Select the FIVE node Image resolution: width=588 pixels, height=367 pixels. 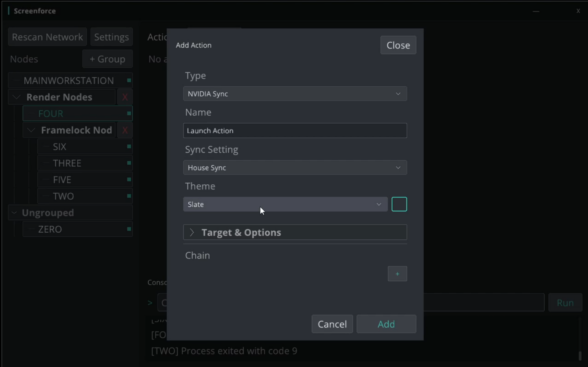[x=85, y=179]
